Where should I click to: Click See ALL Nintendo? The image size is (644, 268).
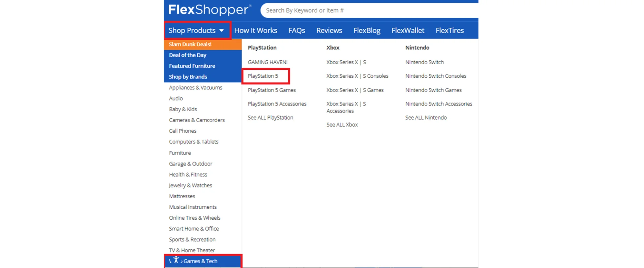coord(426,118)
